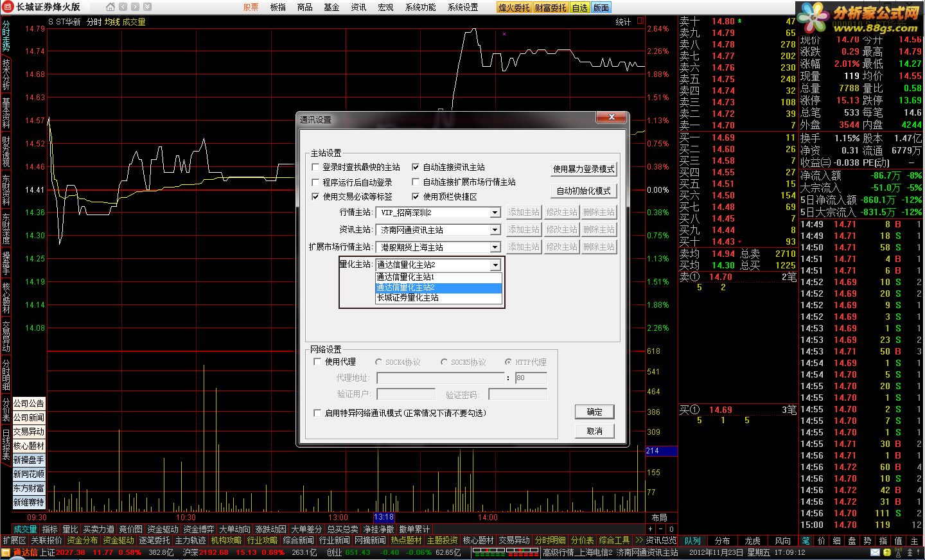
Task: Uncheck 使用顶栏快捷区 checkbox
Action: coord(416,197)
